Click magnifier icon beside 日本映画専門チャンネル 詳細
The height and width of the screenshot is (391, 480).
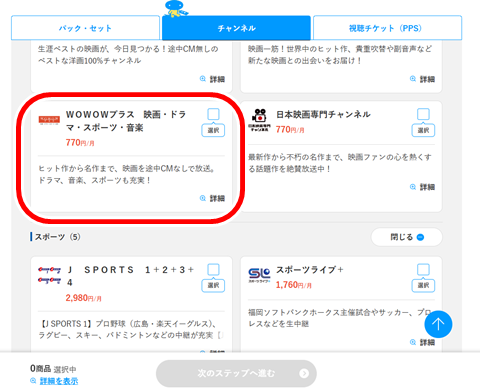click(413, 187)
